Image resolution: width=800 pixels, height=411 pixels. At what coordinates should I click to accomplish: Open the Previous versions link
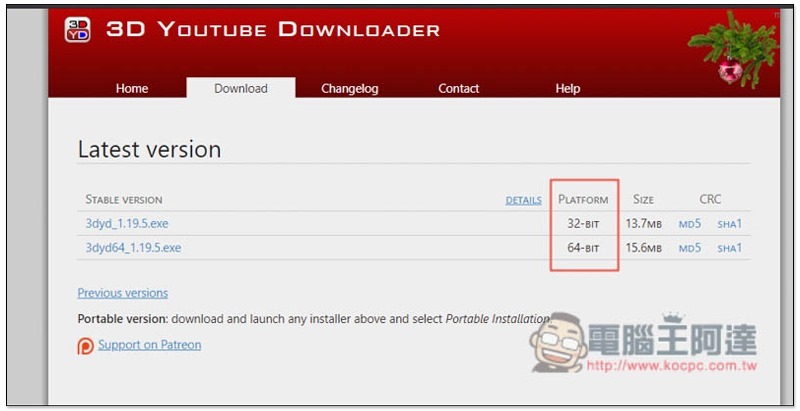pos(122,293)
